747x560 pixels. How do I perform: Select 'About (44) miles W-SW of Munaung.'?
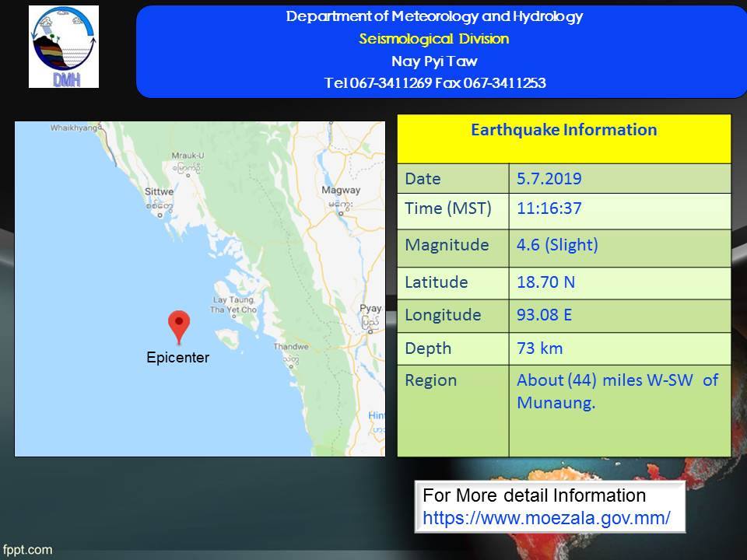[618, 391]
